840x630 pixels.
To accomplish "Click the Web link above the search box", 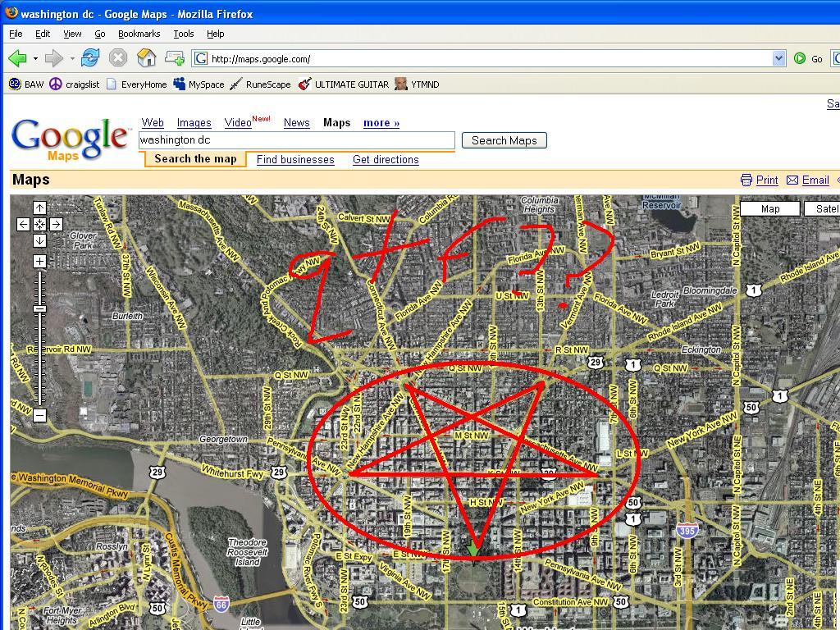I will (x=153, y=123).
